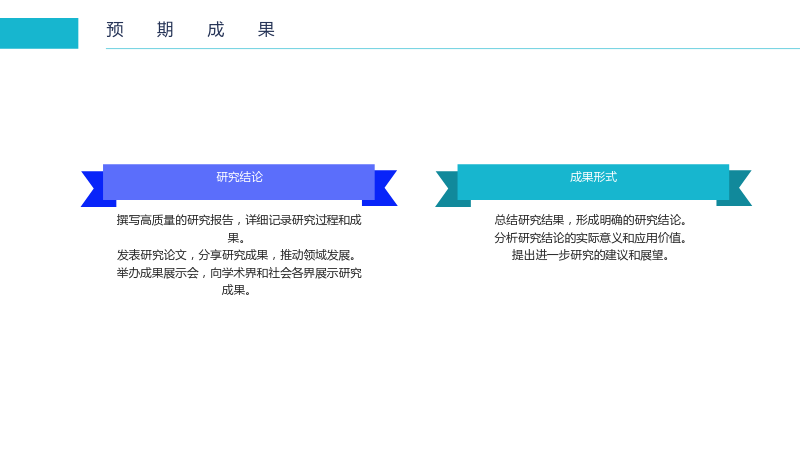Click the short line reading 果。 under the first sentence

click(x=236, y=238)
